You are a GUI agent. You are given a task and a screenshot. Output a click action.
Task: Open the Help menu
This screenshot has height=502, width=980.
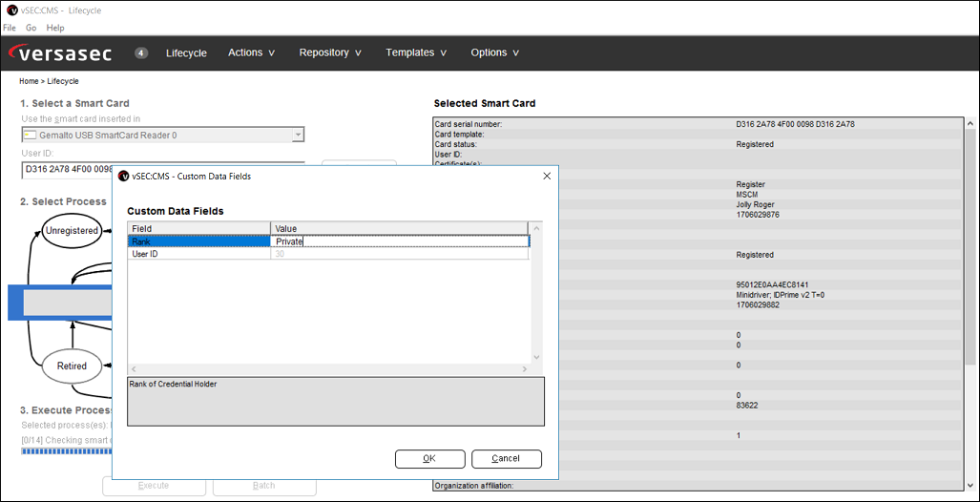(55, 28)
